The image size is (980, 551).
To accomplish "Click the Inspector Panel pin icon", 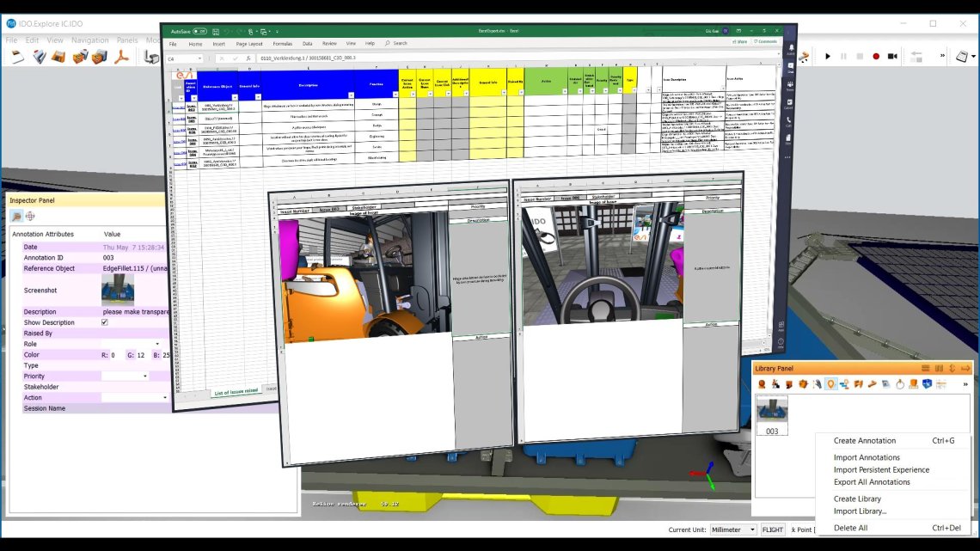I will point(16,216).
